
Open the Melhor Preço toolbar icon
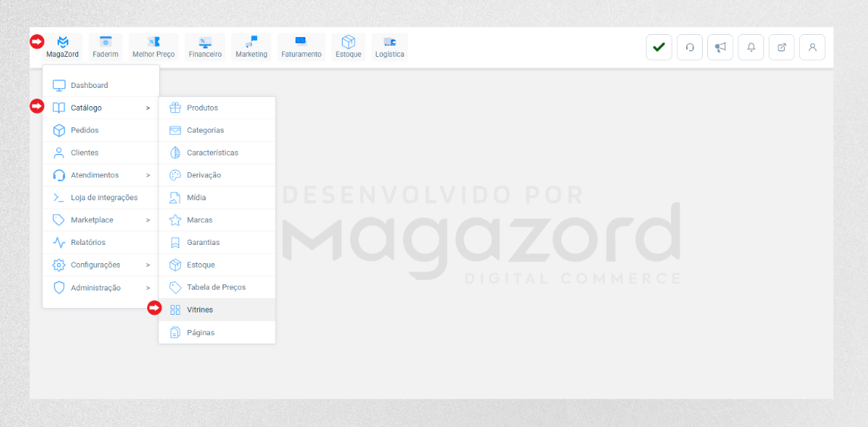click(x=153, y=42)
